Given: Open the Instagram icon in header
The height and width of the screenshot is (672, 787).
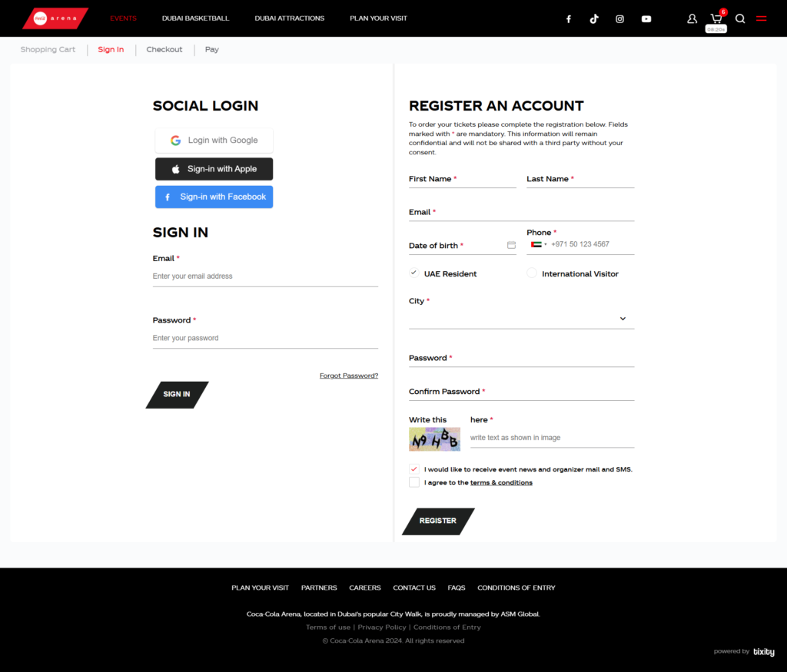Looking at the screenshot, I should [x=620, y=19].
